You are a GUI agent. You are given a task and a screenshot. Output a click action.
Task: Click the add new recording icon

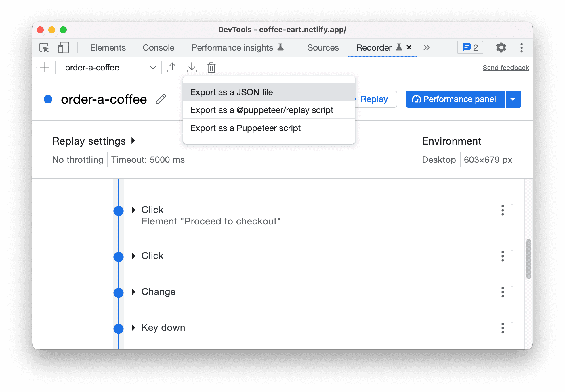(x=44, y=67)
